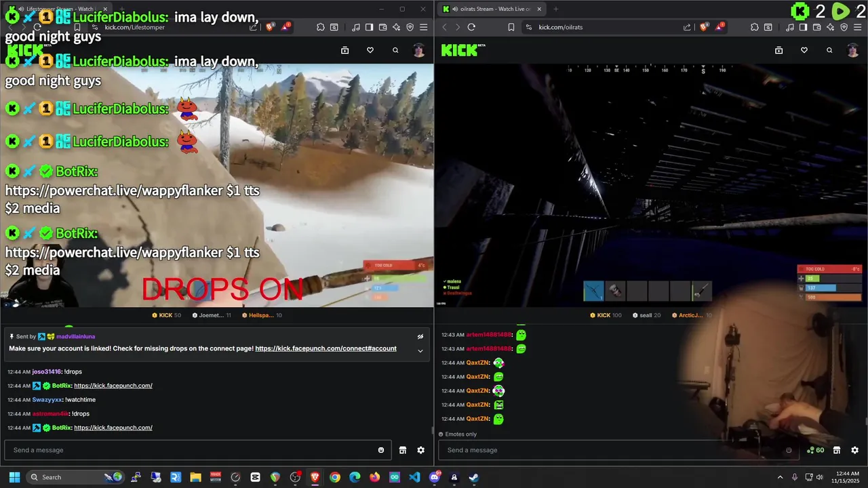Hide the pinned message in Lifestomper chat
This screenshot has width=868, height=488.
[420, 336]
